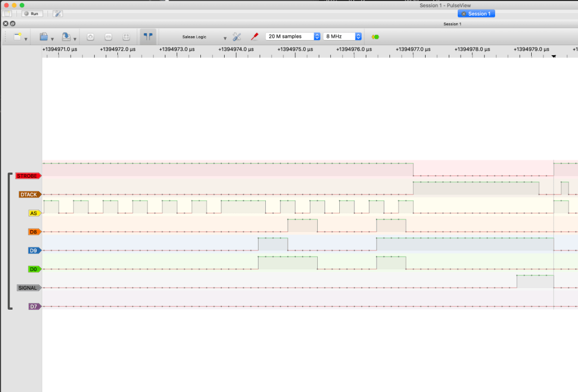Image resolution: width=578 pixels, height=392 pixels.
Task: Click the gray SIGNAL channel label
Action: [x=28, y=288]
